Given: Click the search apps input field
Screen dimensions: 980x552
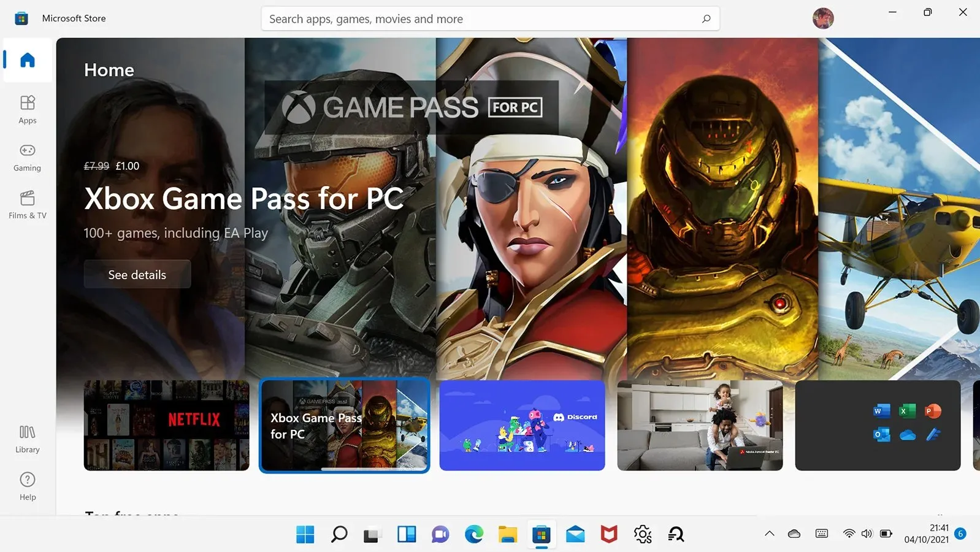Looking at the screenshot, I should click(478, 19).
